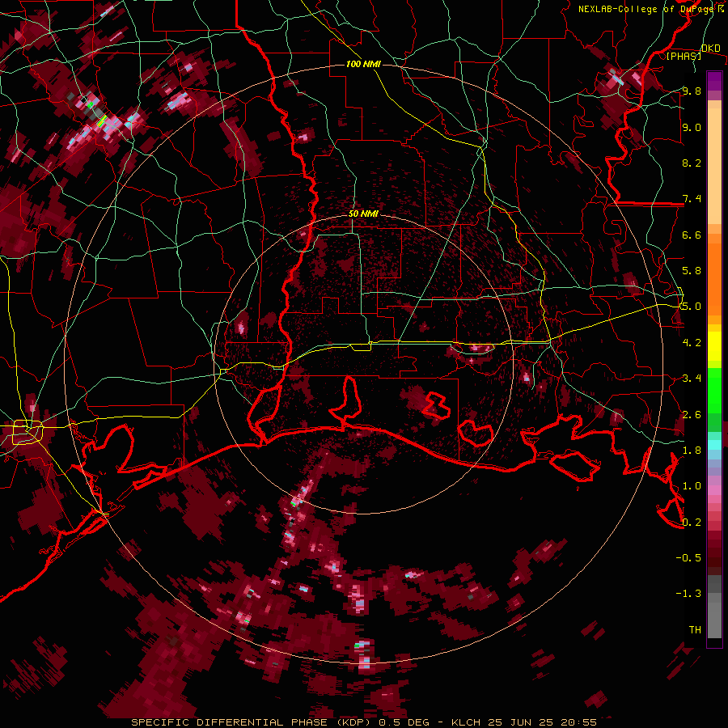Viewport: 728px width, 728px height.
Task: Click the -1.3 value on the color scale
Action: (688, 594)
